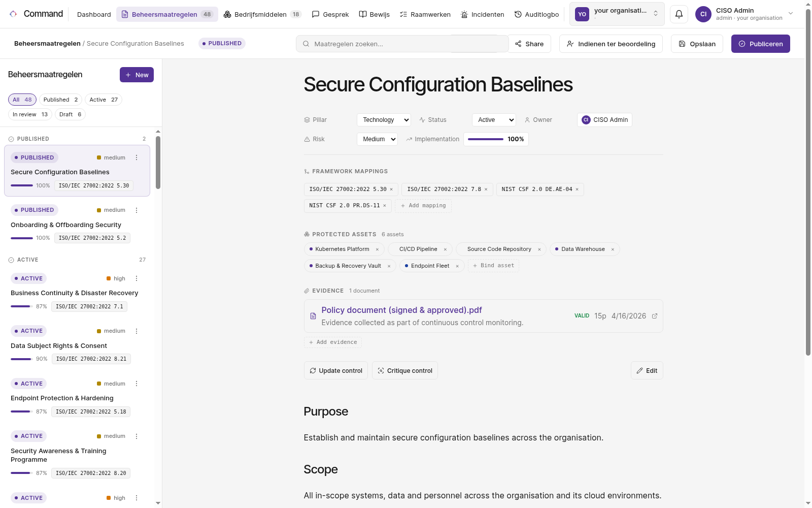Click the CISO Admin avatar in header
The image size is (812, 508).
(703, 14)
